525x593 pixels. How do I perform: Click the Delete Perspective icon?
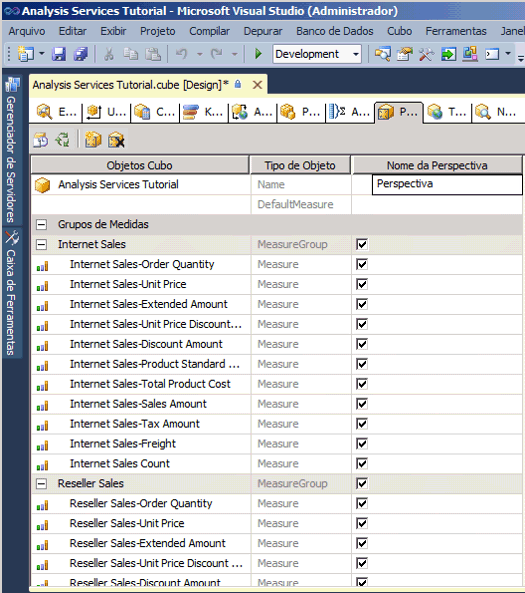pyautogui.click(x=116, y=140)
